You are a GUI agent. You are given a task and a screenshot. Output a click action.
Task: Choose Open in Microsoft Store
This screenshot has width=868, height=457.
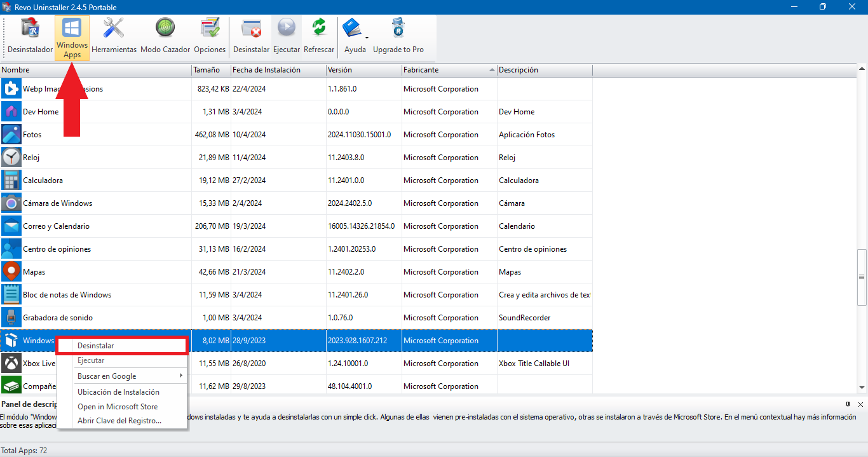[x=122, y=407]
